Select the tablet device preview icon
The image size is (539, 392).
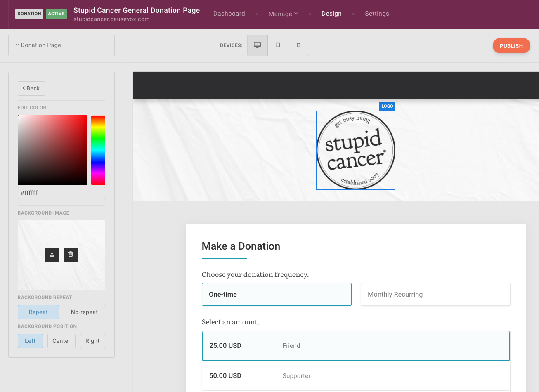click(x=278, y=45)
